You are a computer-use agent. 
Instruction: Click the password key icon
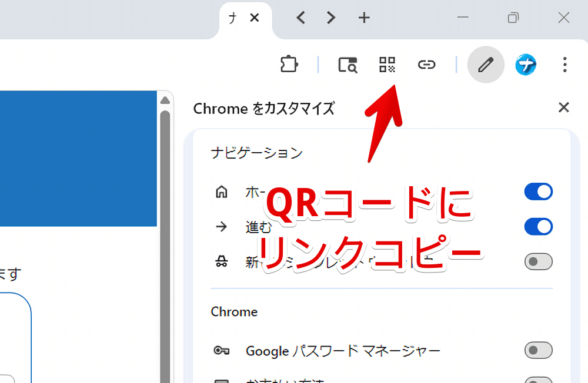[221, 350]
